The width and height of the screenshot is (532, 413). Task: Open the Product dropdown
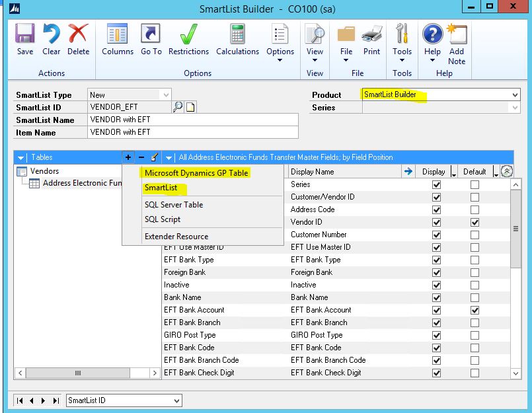[x=515, y=94]
